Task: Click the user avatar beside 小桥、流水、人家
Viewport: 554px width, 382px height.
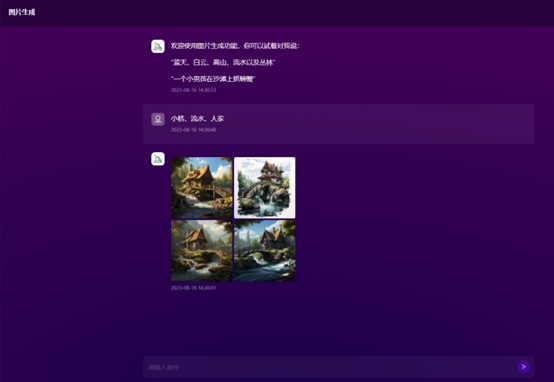Action: [x=158, y=119]
